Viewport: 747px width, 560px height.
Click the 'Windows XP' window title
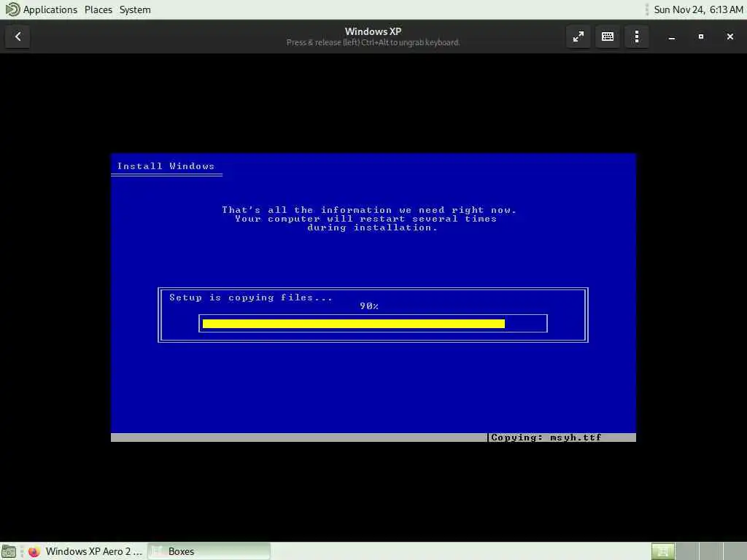click(x=373, y=31)
